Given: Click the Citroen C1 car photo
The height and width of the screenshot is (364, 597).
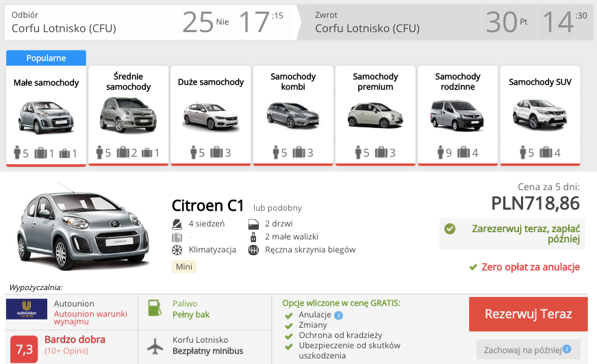Looking at the screenshot, I should 83,227.
